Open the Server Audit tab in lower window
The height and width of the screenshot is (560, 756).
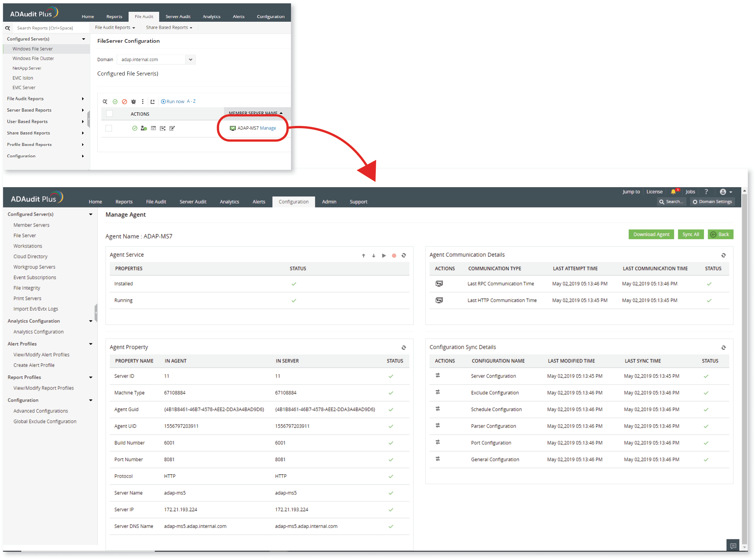click(193, 202)
